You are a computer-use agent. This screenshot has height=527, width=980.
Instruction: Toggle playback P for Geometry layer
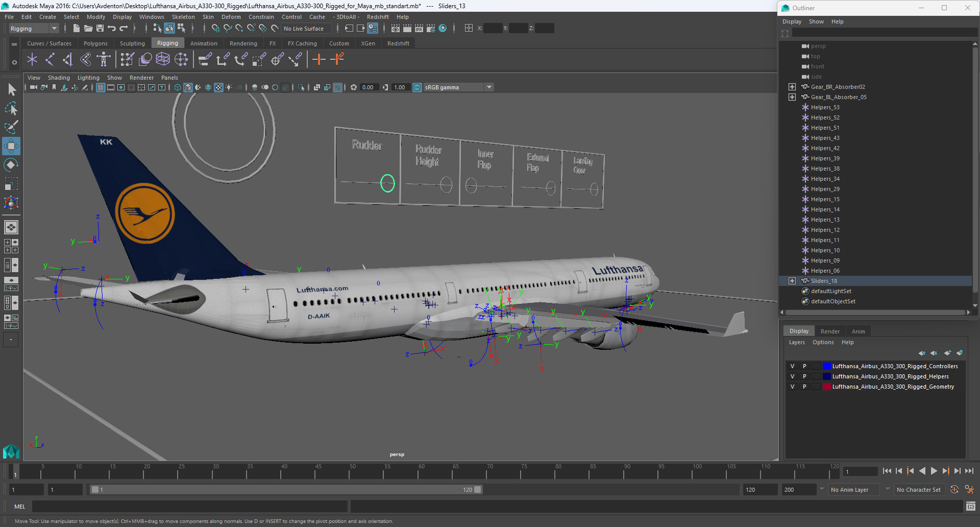pyautogui.click(x=804, y=387)
